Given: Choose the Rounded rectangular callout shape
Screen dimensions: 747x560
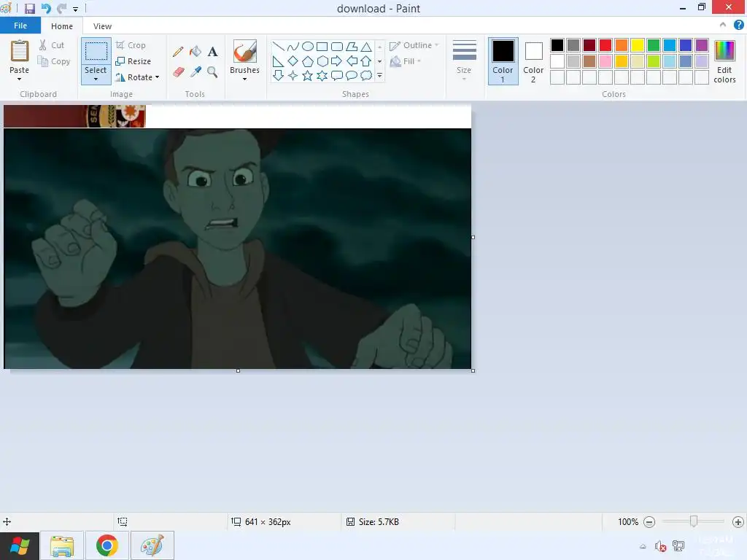Looking at the screenshot, I should [x=337, y=75].
